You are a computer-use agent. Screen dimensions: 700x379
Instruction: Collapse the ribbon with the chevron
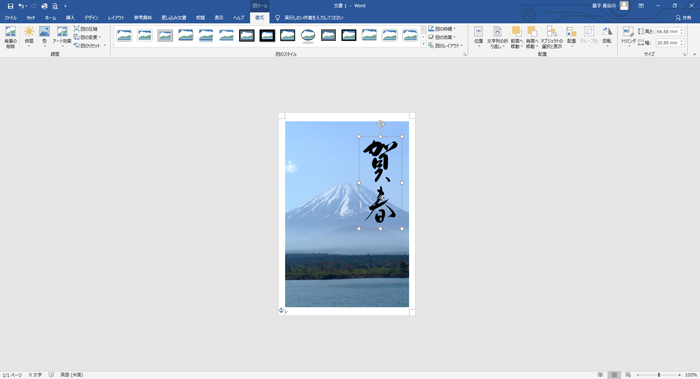tap(695, 54)
